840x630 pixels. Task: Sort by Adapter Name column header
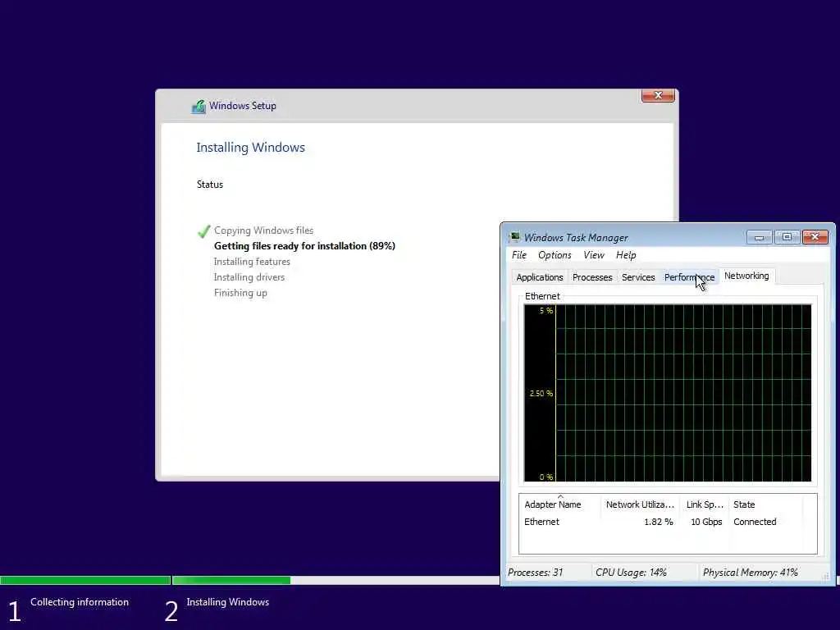click(x=559, y=504)
